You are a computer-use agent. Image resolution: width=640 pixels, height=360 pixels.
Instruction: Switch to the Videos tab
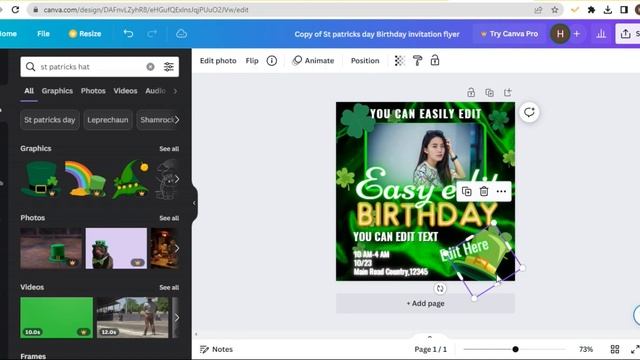[125, 91]
